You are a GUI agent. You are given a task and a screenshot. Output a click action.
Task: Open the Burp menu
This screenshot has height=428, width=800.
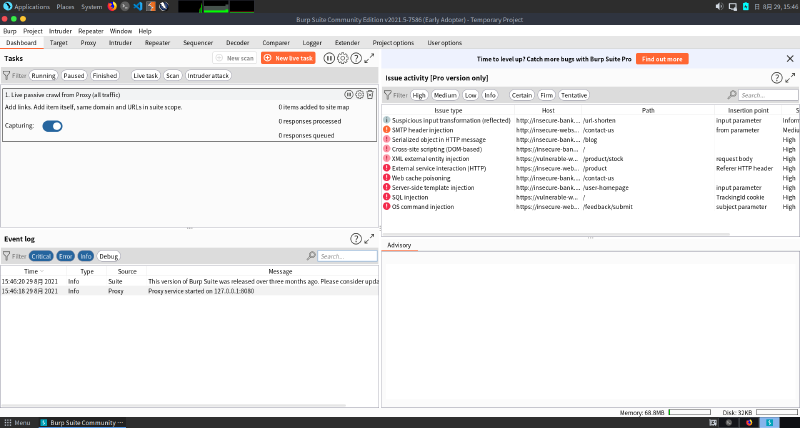coord(10,31)
